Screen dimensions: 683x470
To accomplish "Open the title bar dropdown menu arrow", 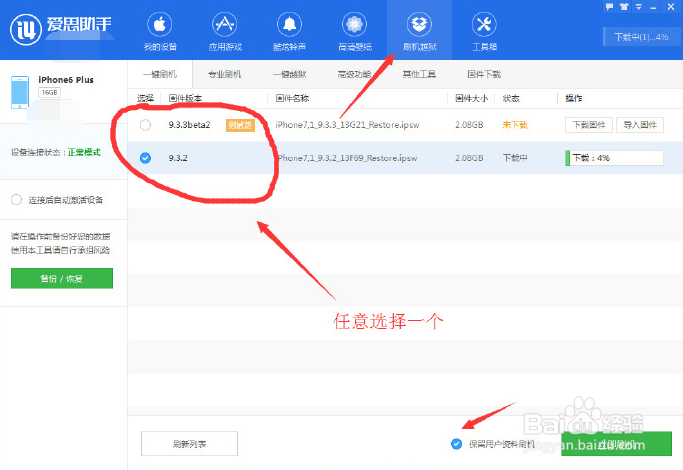I will coord(639,7).
